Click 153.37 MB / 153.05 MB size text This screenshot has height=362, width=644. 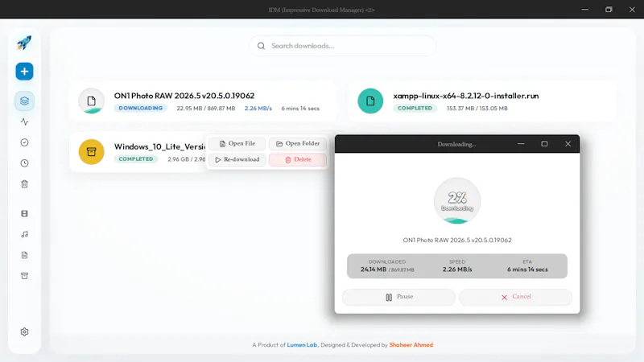click(x=477, y=109)
